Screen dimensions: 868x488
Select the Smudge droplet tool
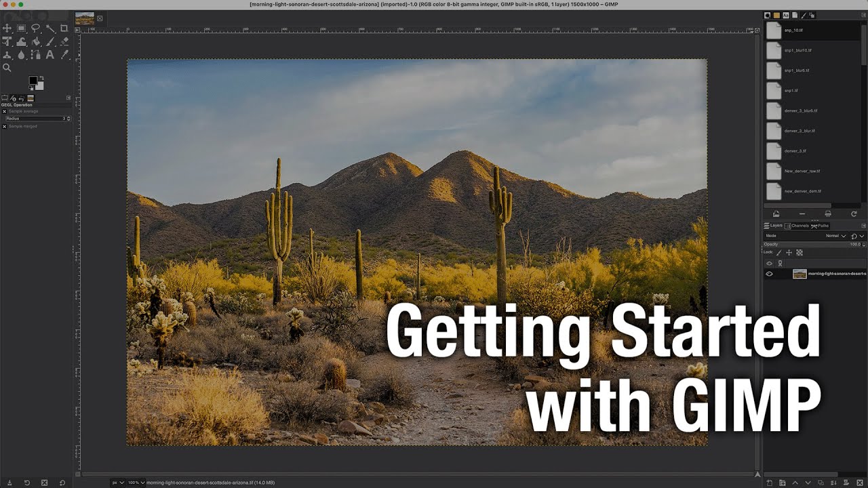click(x=21, y=55)
